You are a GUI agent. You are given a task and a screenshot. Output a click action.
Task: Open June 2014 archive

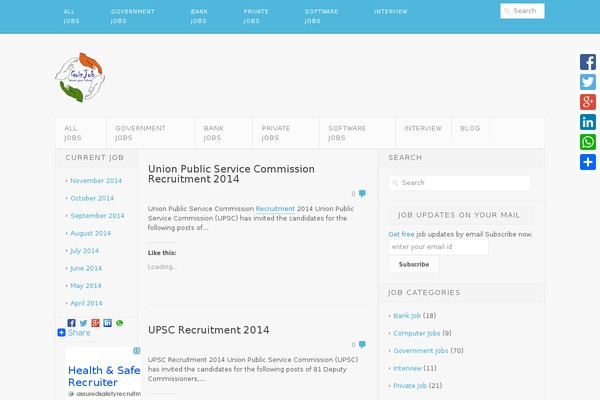86,268
